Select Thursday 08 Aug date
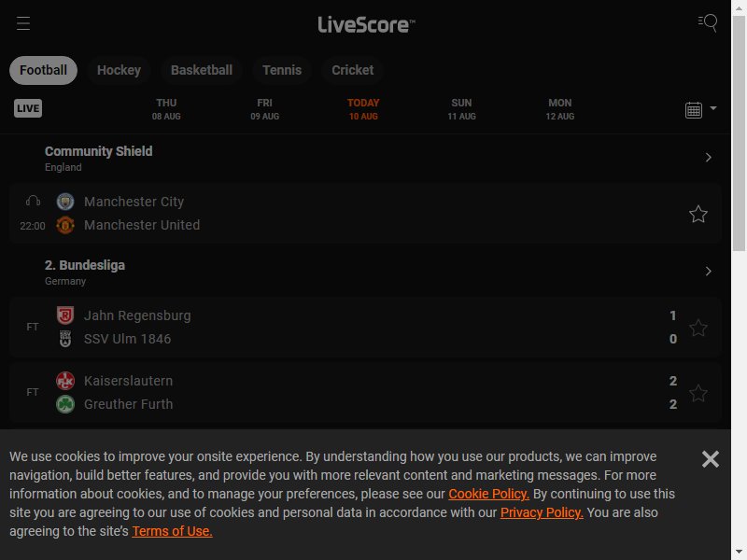 [x=166, y=109]
